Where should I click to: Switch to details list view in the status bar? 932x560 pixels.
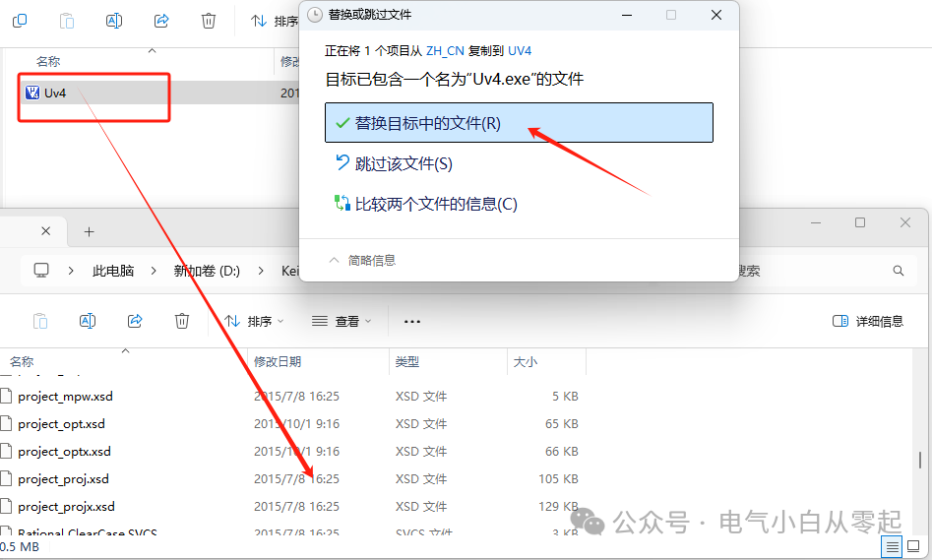(x=892, y=547)
